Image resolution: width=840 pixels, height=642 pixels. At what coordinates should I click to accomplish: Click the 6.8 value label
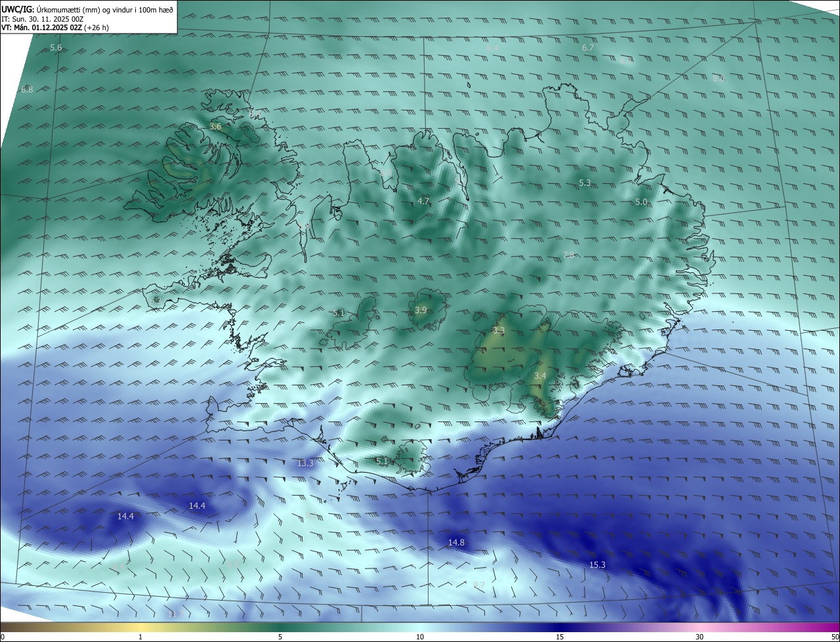[27, 89]
